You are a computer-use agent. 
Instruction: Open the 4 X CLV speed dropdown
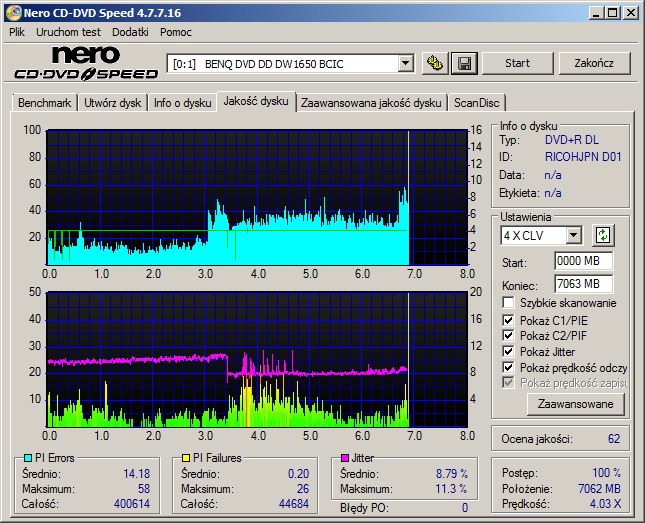pyautogui.click(x=573, y=236)
